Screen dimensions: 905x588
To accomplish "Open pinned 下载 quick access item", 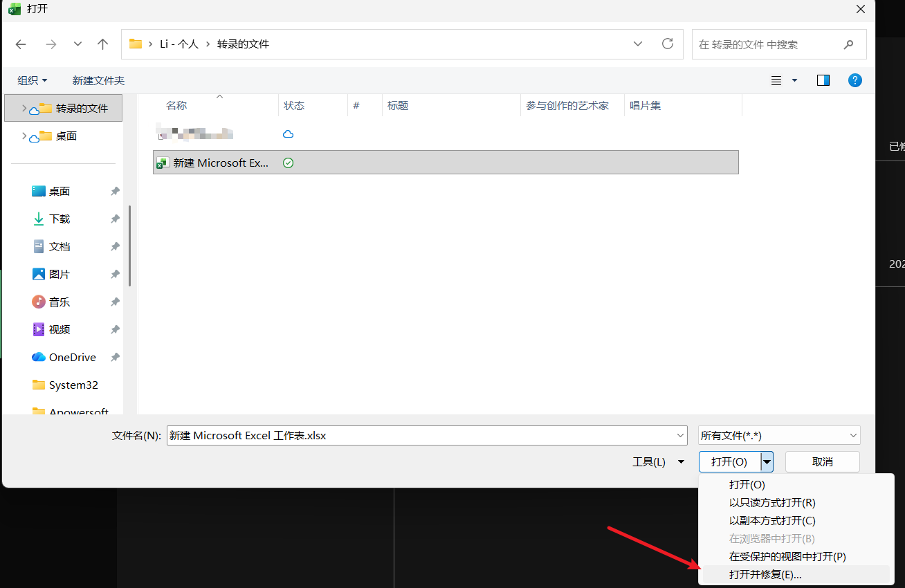I will pyautogui.click(x=60, y=219).
